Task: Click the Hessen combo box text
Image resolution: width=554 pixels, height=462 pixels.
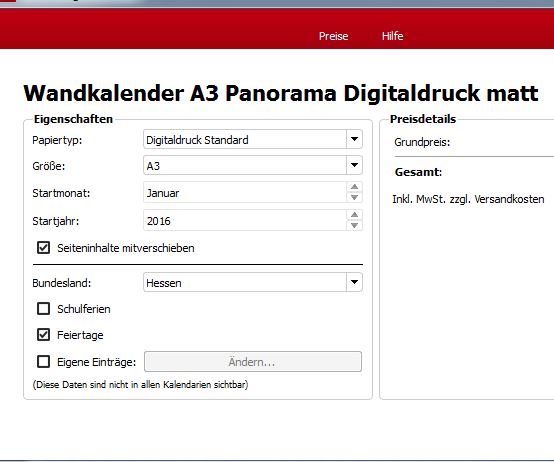Action: pos(164,283)
